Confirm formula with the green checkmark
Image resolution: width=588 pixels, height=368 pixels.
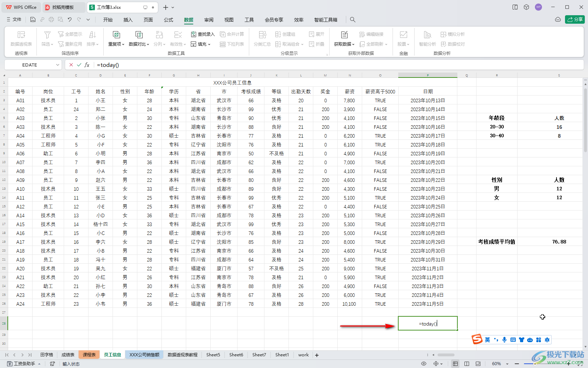79,65
